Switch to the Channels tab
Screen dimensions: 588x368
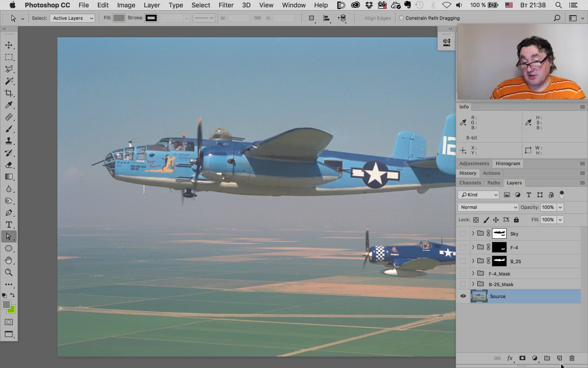tap(470, 183)
